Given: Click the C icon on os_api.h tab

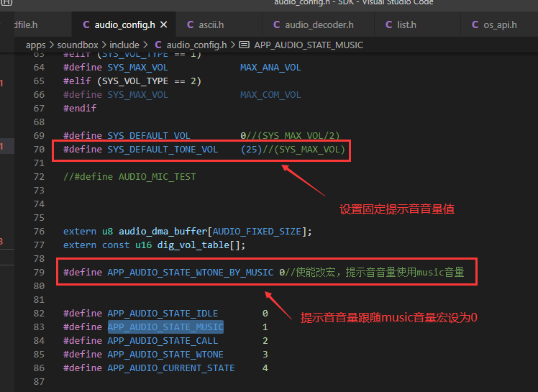Looking at the screenshot, I should tap(475, 24).
